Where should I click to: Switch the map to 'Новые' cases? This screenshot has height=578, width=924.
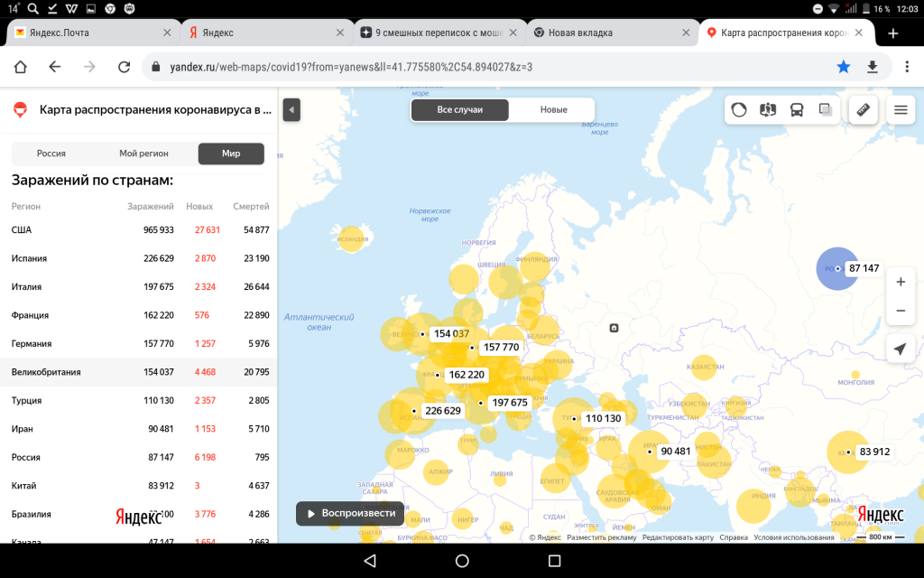pyautogui.click(x=553, y=109)
